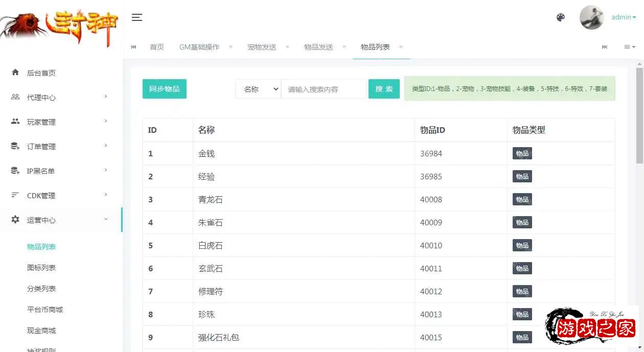Click the scroll-tabs-right forward icon

(x=605, y=47)
